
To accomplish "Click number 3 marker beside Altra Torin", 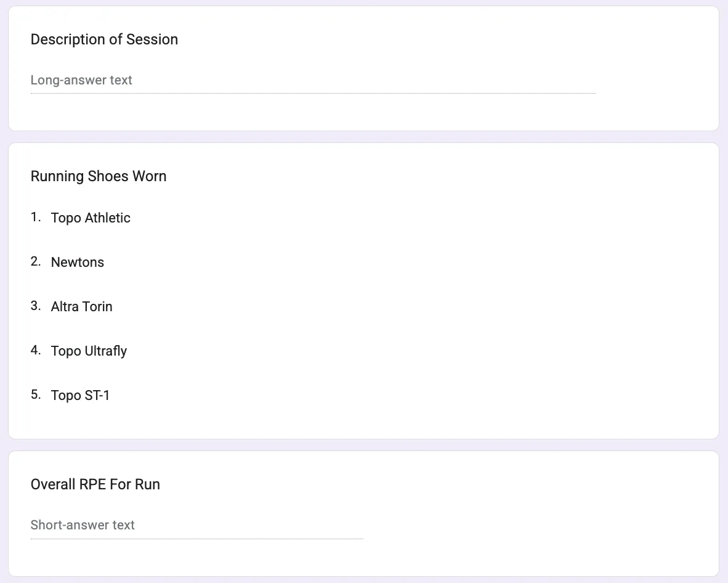I will (x=36, y=306).
